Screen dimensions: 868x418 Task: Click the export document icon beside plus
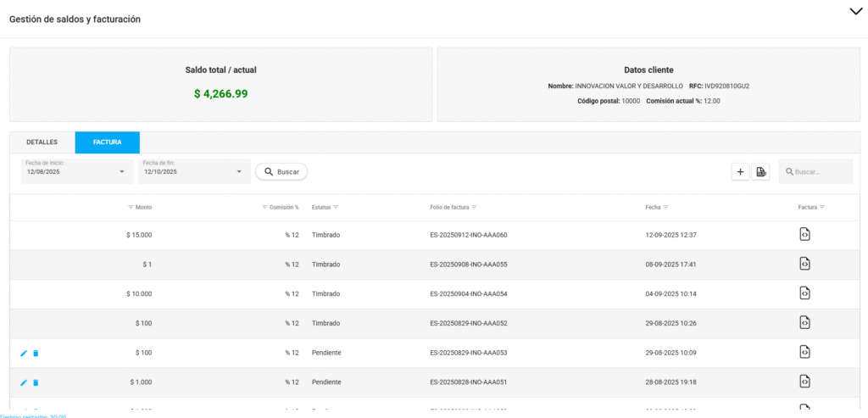[x=761, y=172]
